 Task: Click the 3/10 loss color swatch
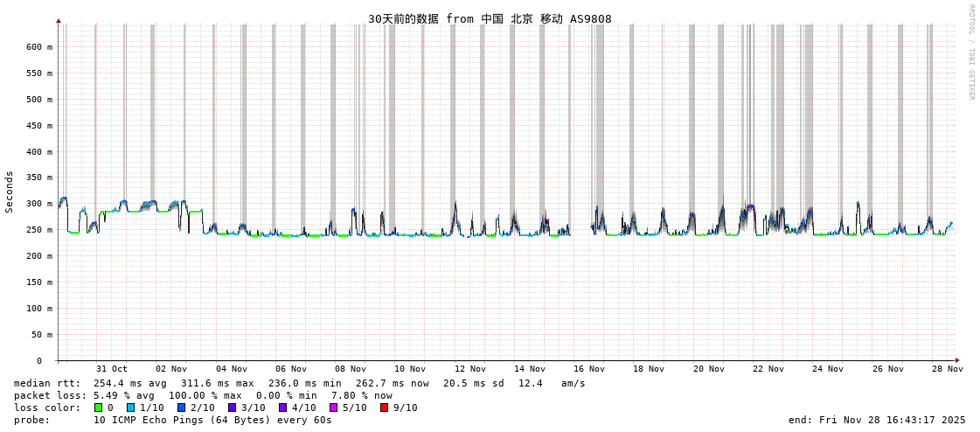232,408
